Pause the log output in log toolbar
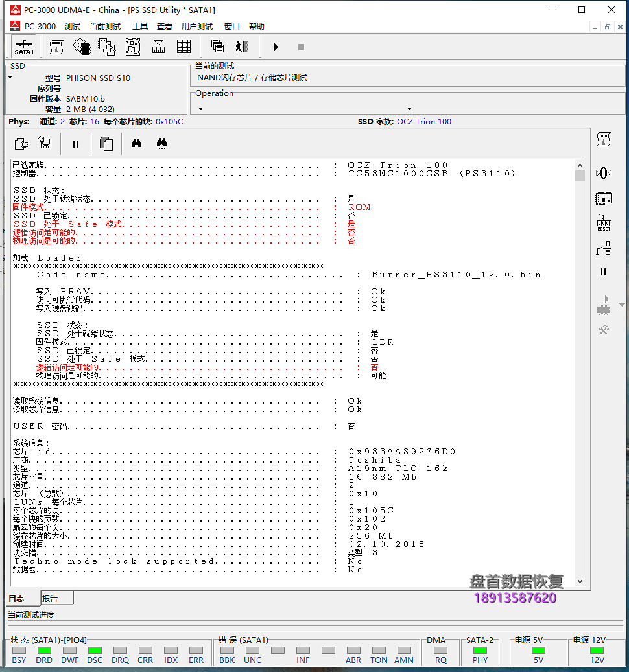The width and height of the screenshot is (629, 672). [x=75, y=144]
